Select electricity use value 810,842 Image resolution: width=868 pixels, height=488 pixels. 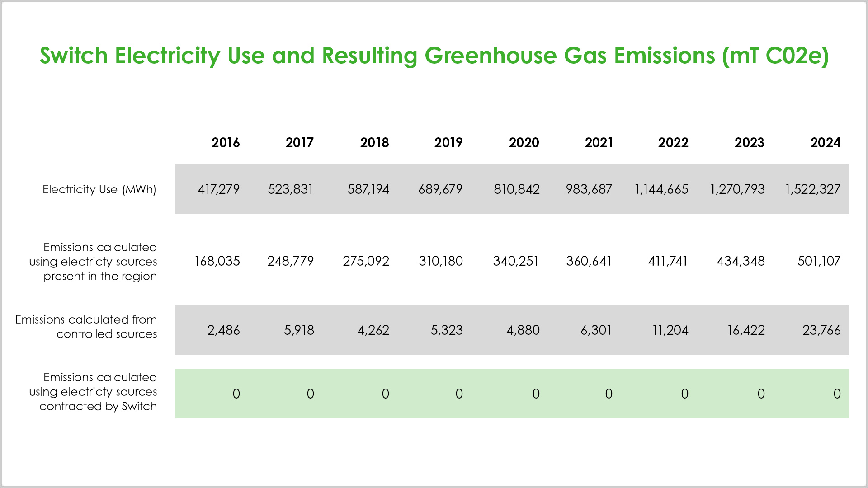pos(517,189)
